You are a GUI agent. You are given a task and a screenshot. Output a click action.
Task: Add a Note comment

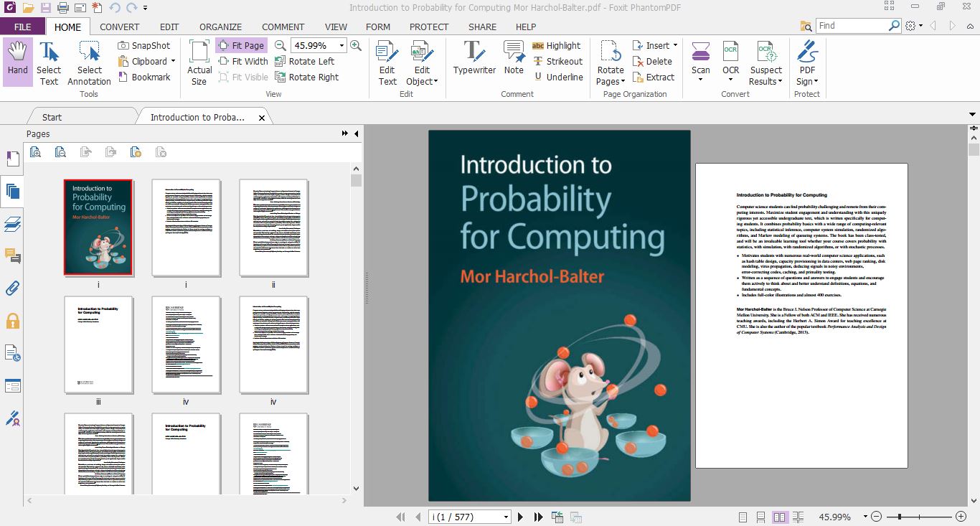click(514, 57)
